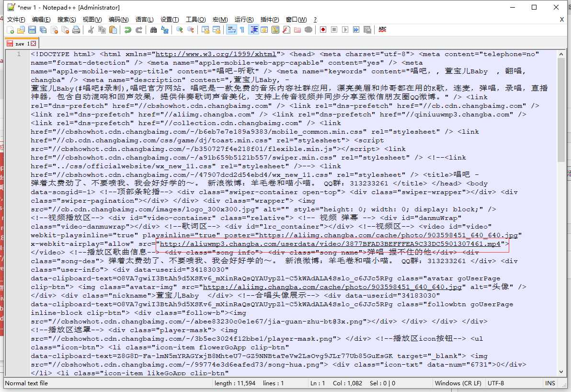571x392 pixels.
Task: Open the 设置(T) menu
Action: coord(170,19)
